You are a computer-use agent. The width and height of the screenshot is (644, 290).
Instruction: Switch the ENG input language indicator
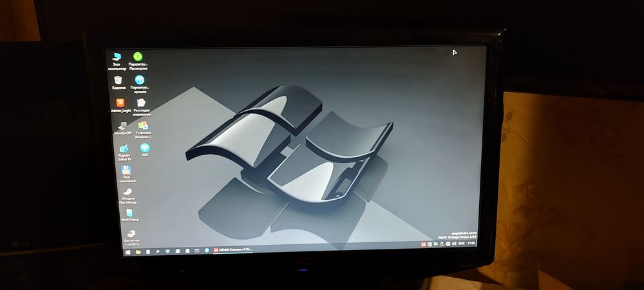pos(462,244)
